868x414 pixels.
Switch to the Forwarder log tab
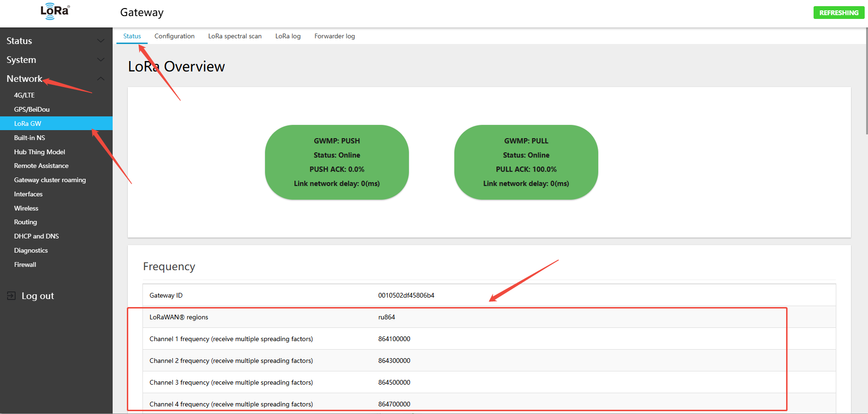click(x=335, y=36)
